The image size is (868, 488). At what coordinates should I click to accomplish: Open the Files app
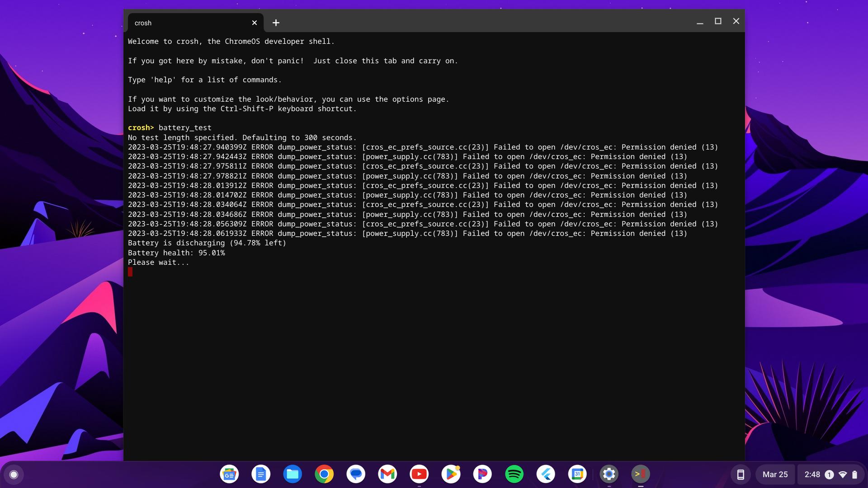click(x=292, y=474)
